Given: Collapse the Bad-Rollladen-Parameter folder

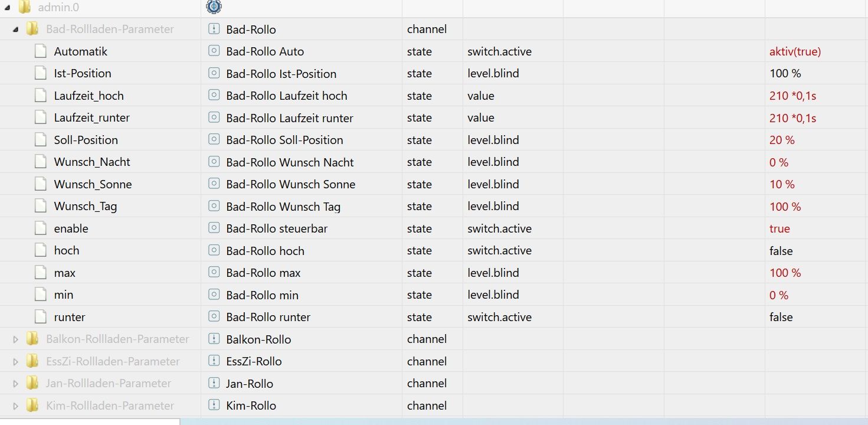Looking at the screenshot, I should click(x=15, y=30).
